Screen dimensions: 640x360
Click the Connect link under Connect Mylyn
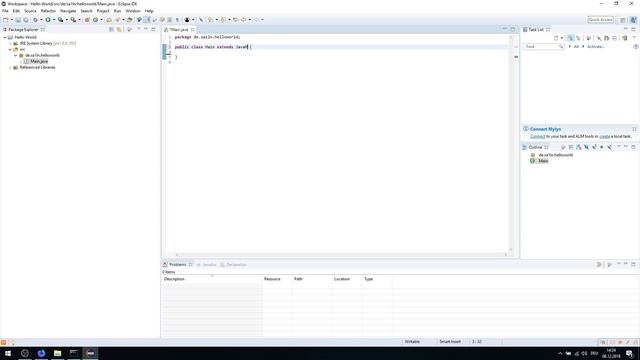click(537, 136)
